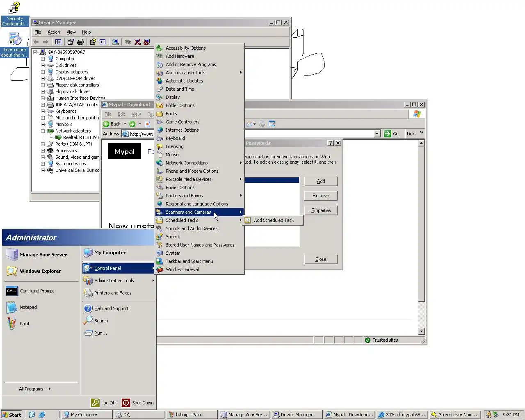Open the Action menu in Device Manager
525x420 pixels.
(54, 32)
